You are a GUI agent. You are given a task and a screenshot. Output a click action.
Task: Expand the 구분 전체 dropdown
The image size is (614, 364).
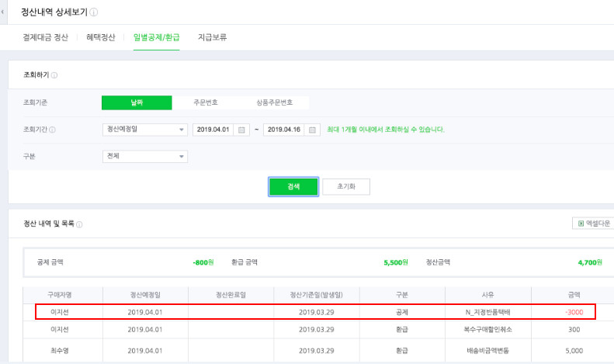(x=145, y=156)
